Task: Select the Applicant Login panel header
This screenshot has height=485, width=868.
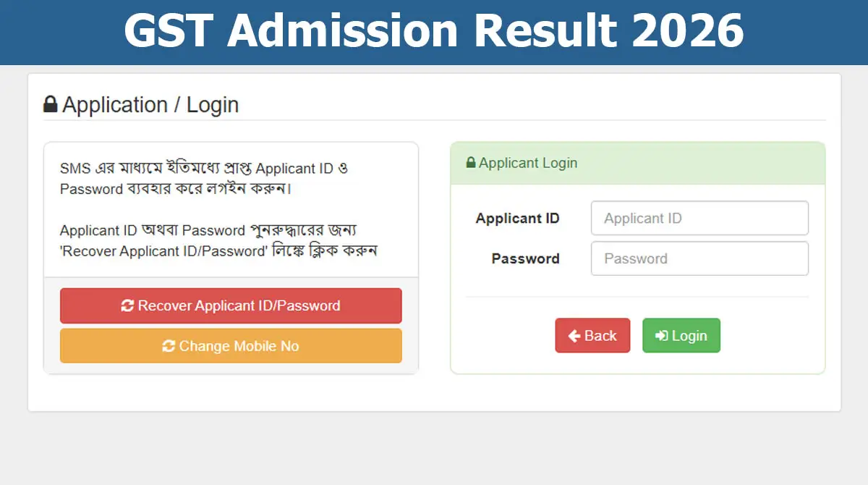Action: coord(637,164)
